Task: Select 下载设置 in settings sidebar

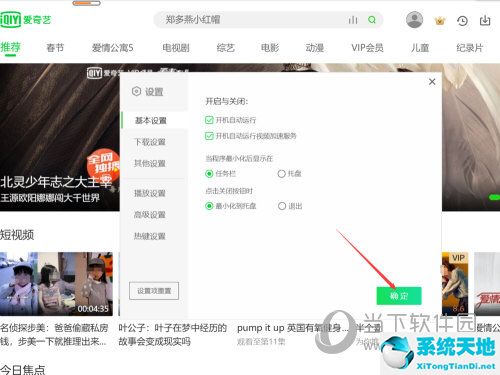Action: point(150,142)
